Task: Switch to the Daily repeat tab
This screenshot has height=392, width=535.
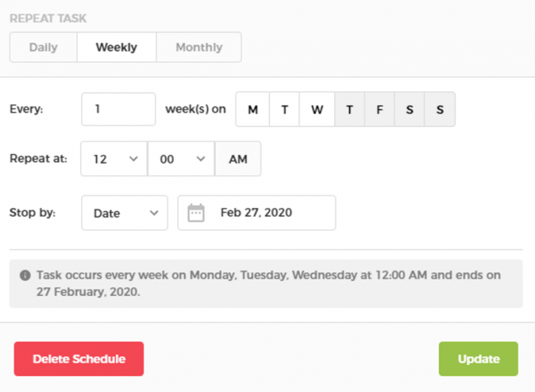Action: tap(44, 47)
